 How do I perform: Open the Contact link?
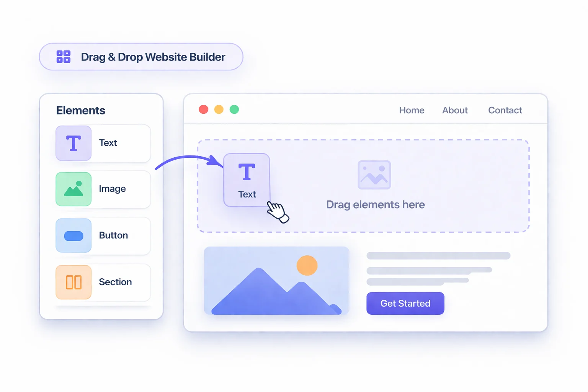click(505, 110)
